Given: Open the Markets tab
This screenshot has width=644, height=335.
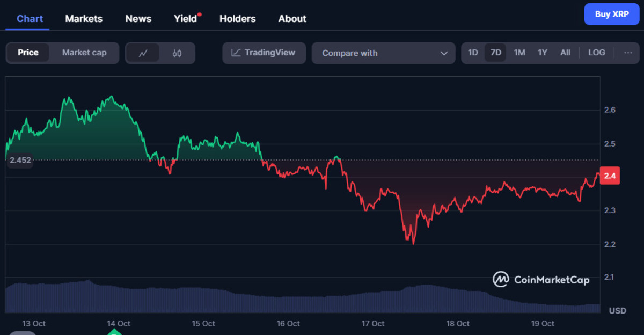Looking at the screenshot, I should tap(84, 19).
